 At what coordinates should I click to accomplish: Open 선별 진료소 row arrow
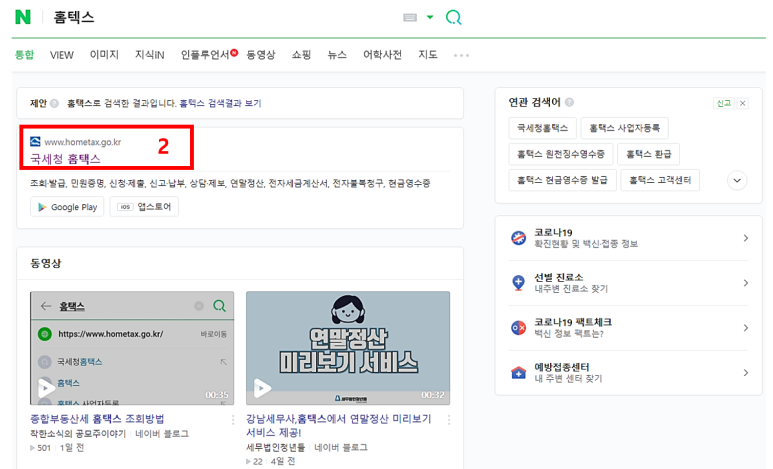coord(745,283)
